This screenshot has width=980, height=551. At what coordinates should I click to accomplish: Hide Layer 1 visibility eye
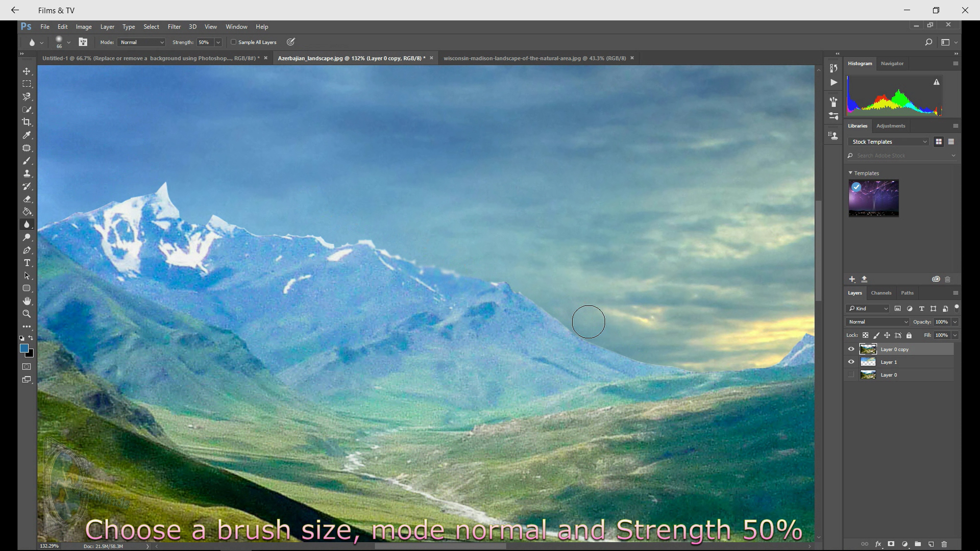(851, 362)
